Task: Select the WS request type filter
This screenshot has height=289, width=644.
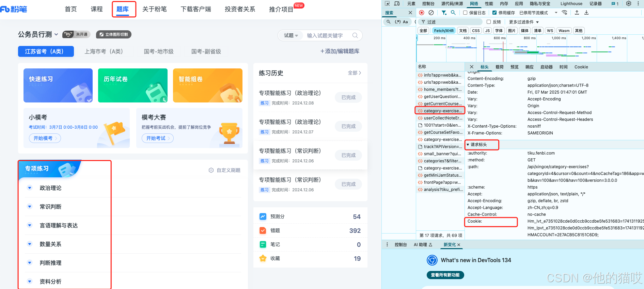Action: (550, 31)
